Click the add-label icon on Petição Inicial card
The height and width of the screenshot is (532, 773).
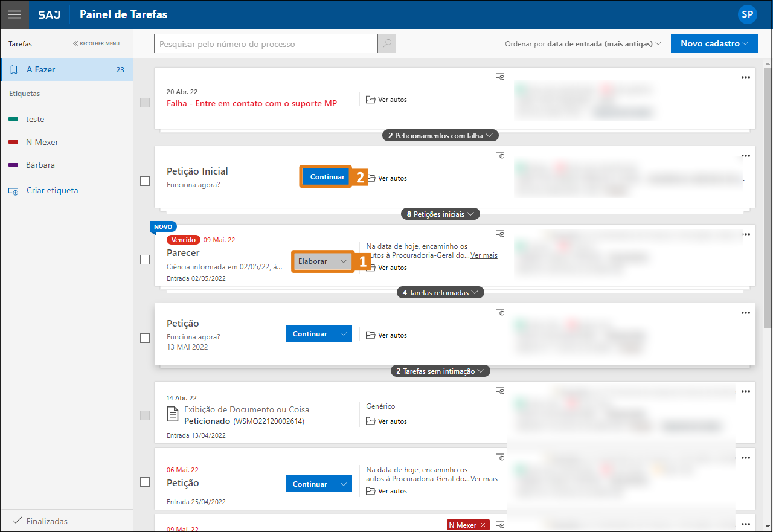500,155
